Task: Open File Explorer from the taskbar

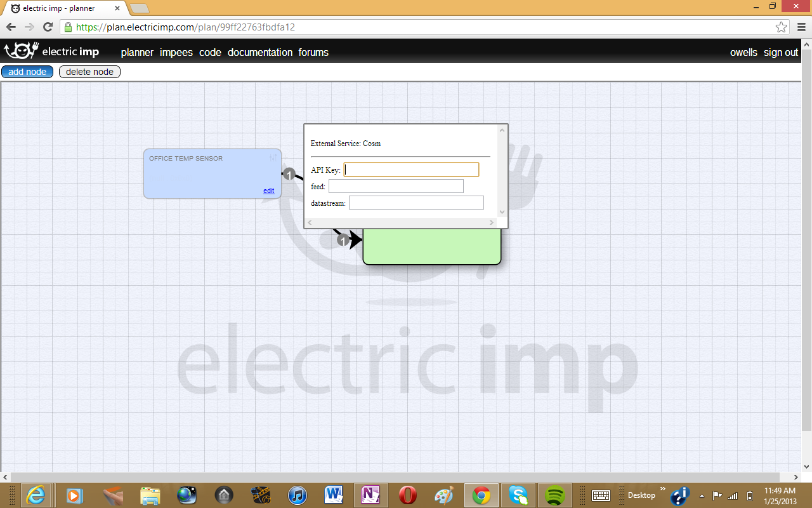Action: point(150,495)
